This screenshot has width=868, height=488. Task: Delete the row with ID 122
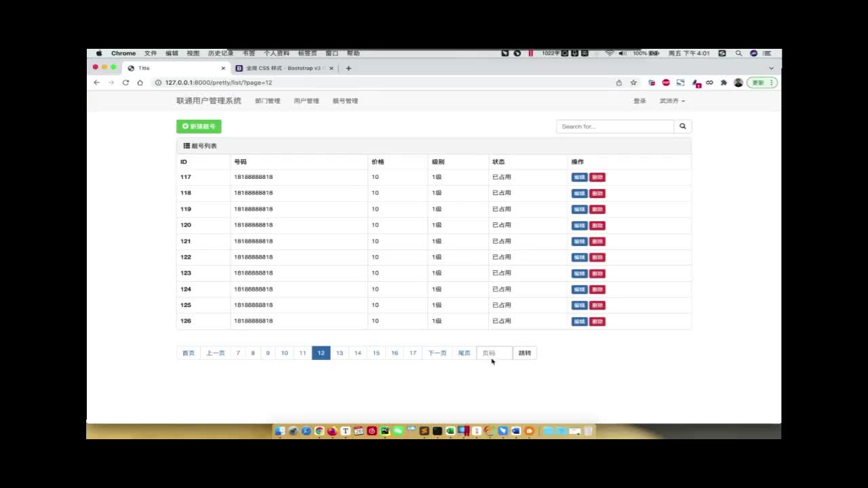(597, 258)
